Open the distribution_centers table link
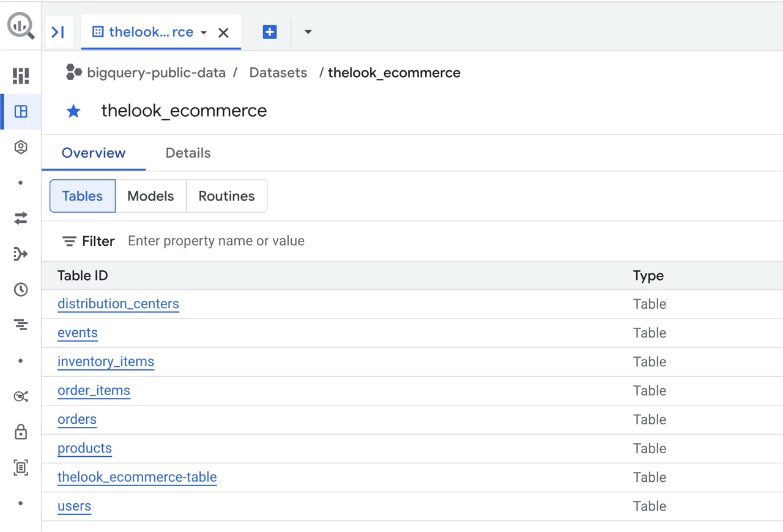 (118, 304)
